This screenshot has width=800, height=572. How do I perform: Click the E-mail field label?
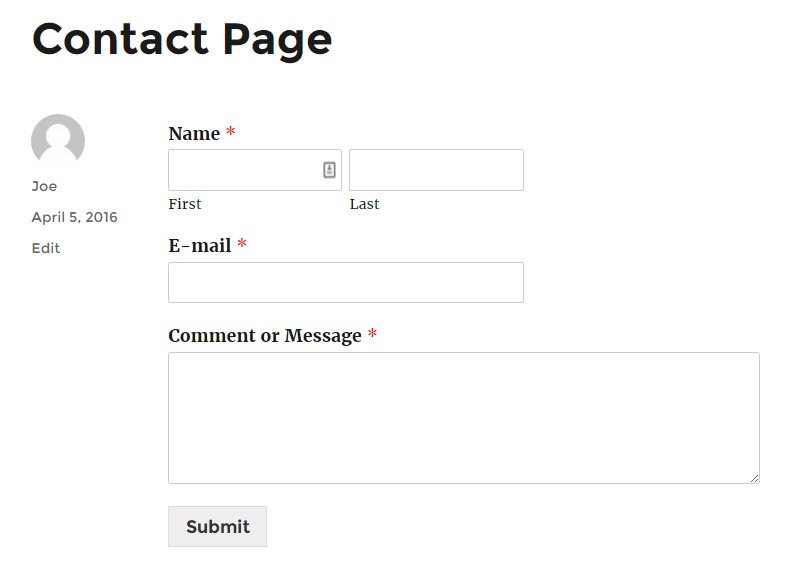(x=200, y=246)
